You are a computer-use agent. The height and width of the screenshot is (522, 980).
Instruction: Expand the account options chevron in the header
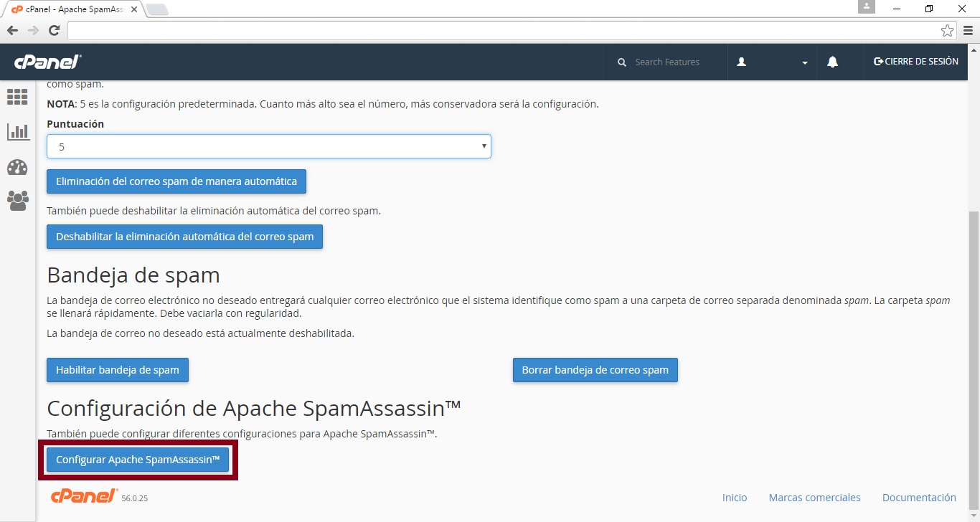[804, 62]
